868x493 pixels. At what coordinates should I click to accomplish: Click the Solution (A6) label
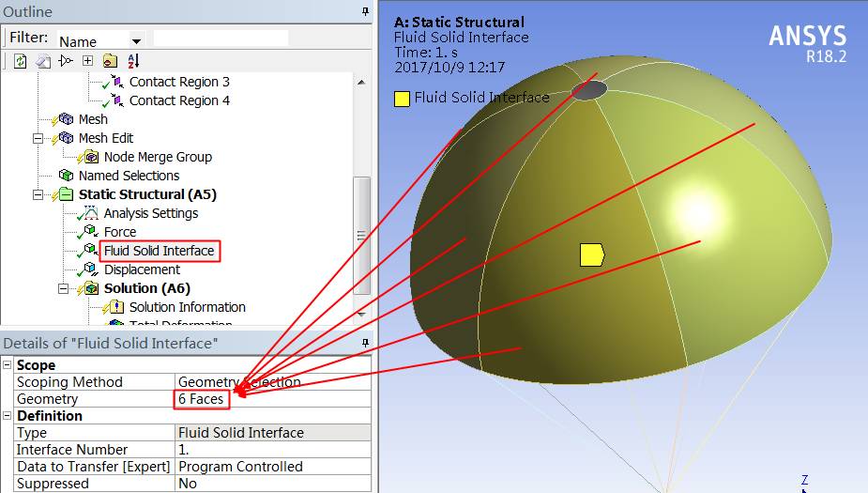coord(147,288)
